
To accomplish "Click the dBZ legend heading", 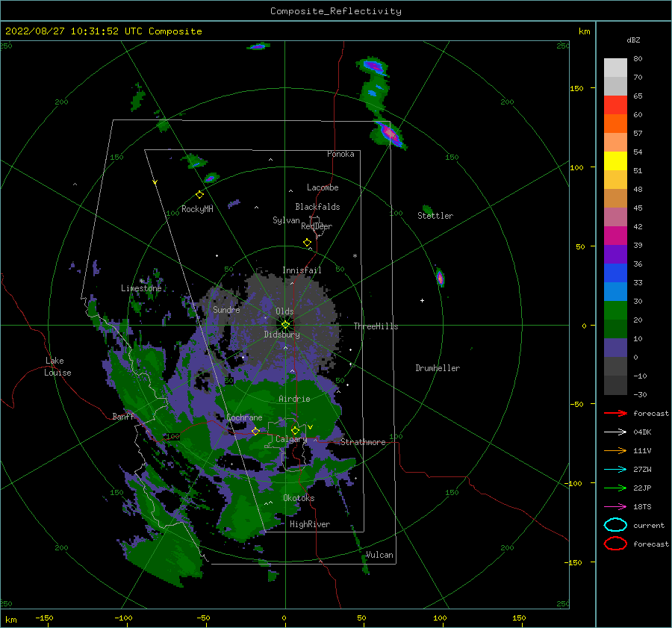I will pyautogui.click(x=633, y=40).
